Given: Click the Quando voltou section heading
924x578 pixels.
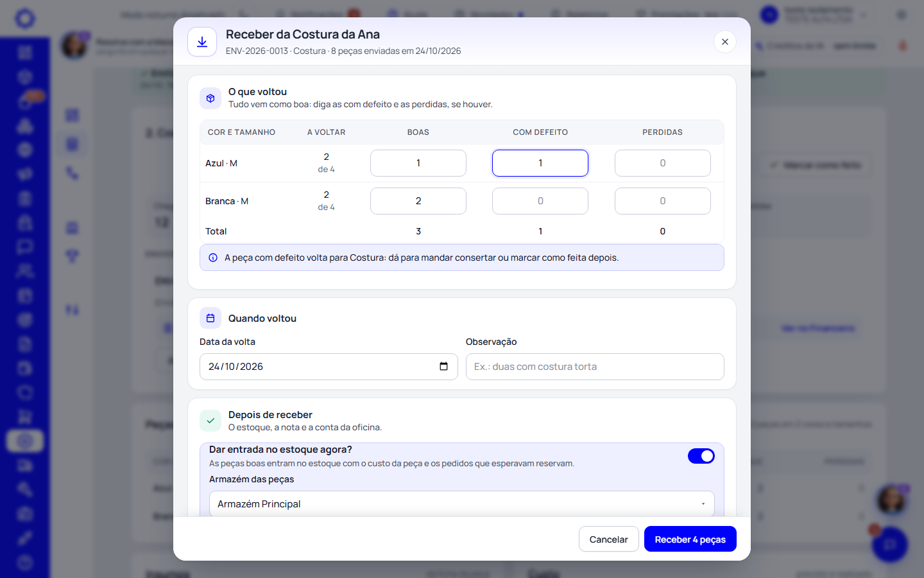Looking at the screenshot, I should pyautogui.click(x=262, y=319).
